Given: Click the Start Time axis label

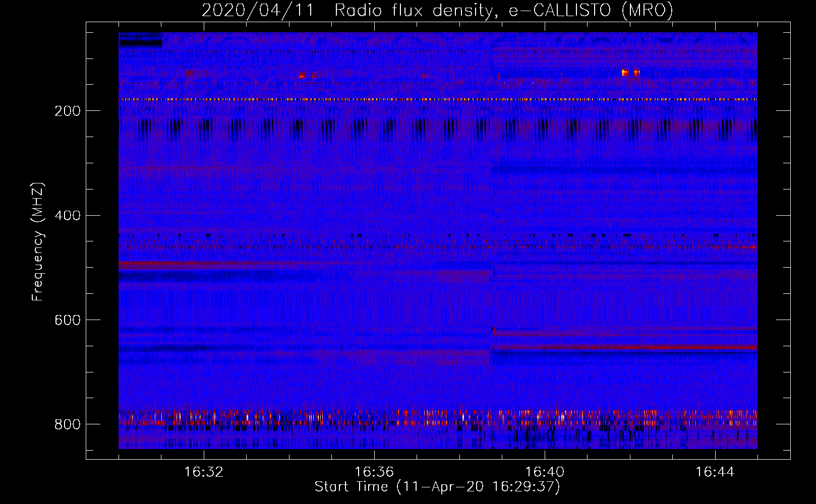Looking at the screenshot, I should [x=437, y=487].
